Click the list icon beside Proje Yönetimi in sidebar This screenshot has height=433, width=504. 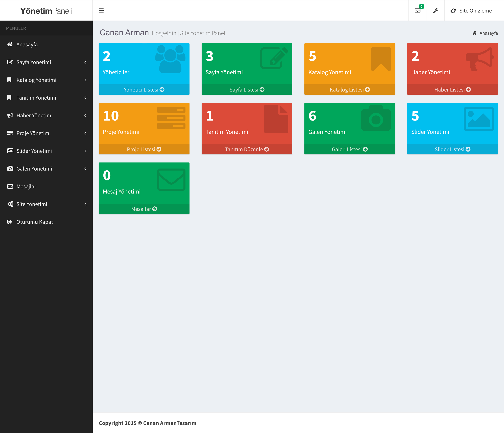click(x=10, y=133)
